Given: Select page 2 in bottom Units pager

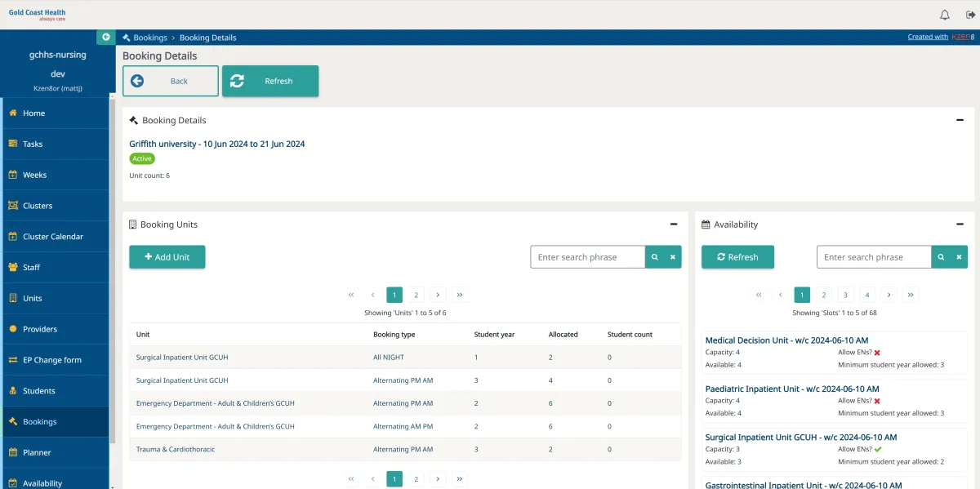Looking at the screenshot, I should click(x=416, y=479).
